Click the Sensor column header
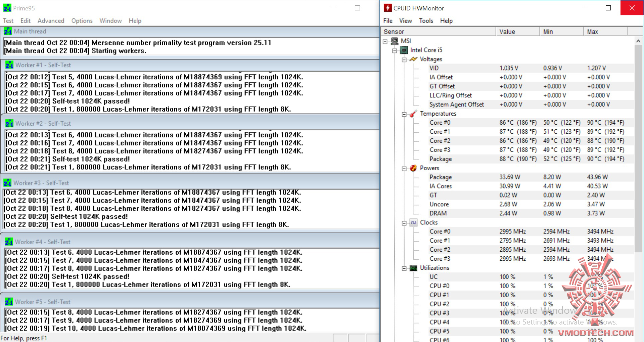644x342 pixels. tap(439, 32)
